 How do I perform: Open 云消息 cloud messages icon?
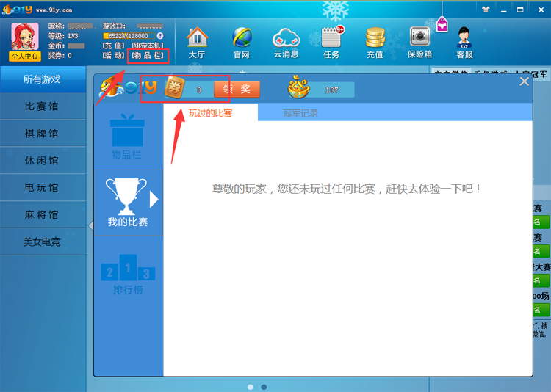coord(286,43)
